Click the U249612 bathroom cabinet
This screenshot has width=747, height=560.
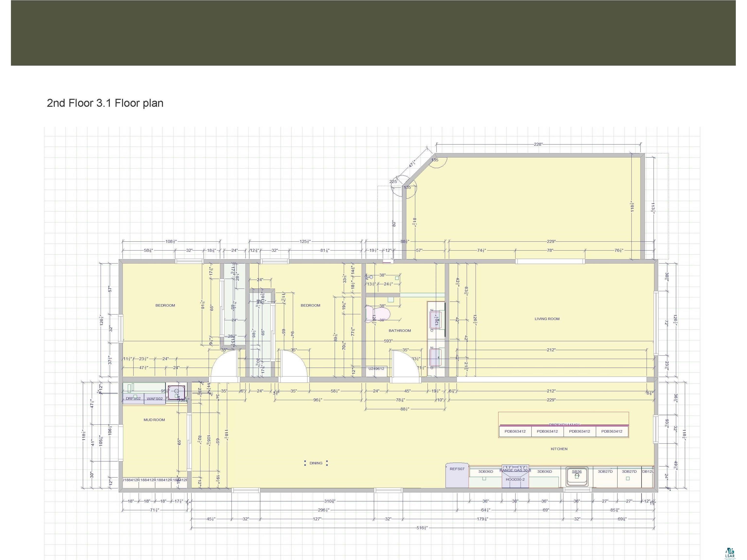pos(376,369)
